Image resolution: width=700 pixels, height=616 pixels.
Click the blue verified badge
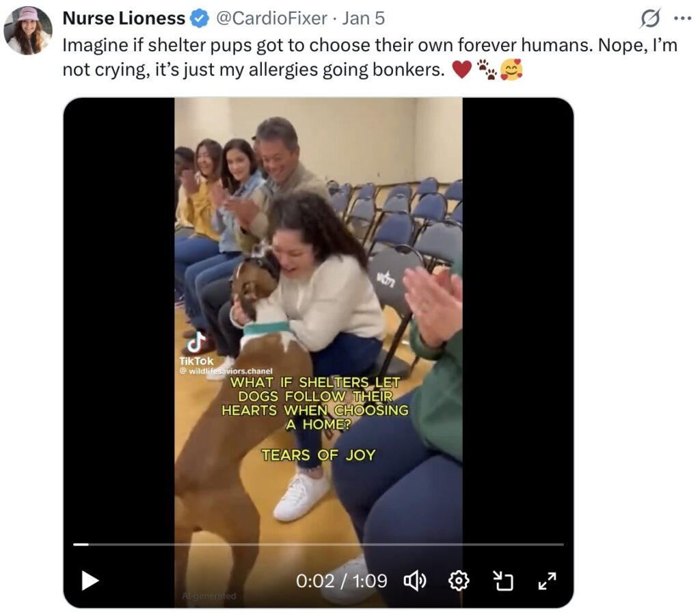click(x=200, y=18)
